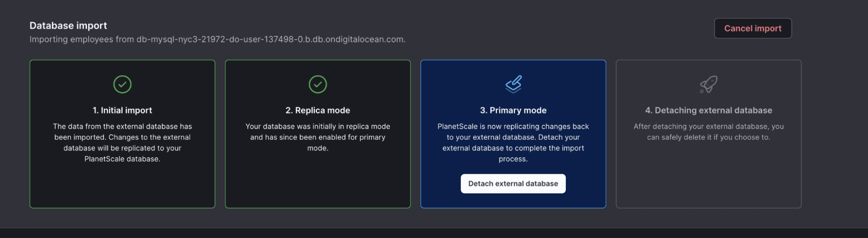Open the Initial import step card
868x238 pixels.
pyautogui.click(x=122, y=134)
